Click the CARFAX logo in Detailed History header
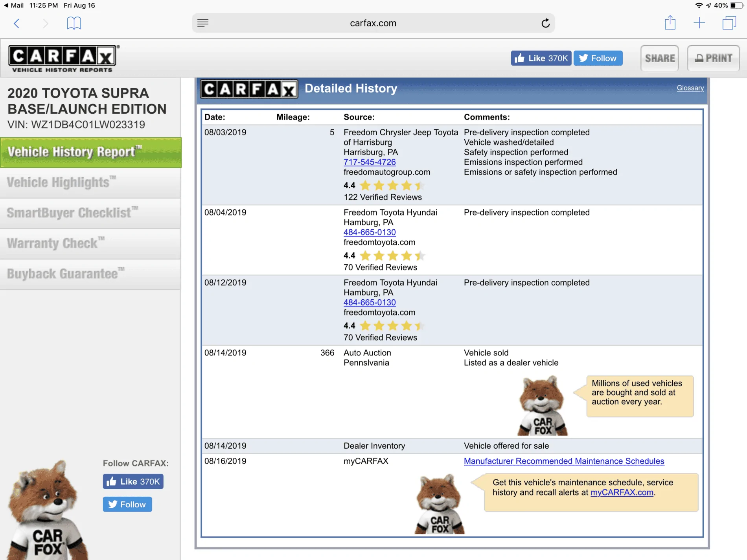The width and height of the screenshot is (747, 560). (249, 89)
